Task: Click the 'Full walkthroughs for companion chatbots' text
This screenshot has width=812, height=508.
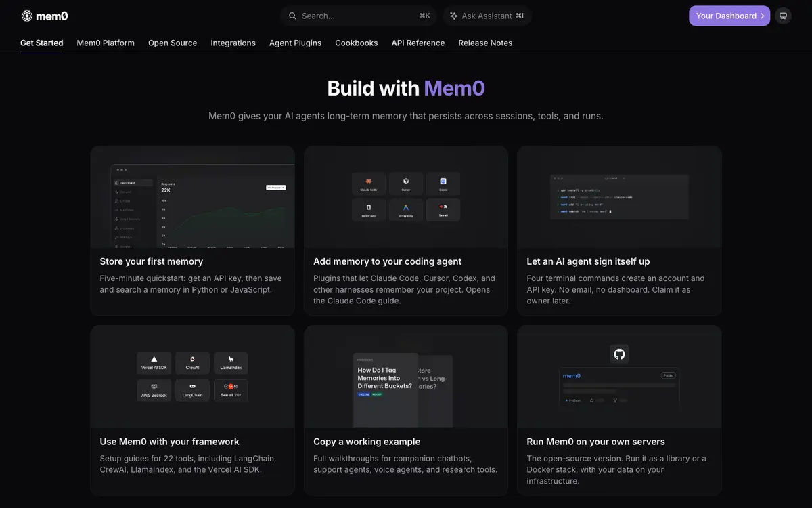Action: (x=405, y=464)
